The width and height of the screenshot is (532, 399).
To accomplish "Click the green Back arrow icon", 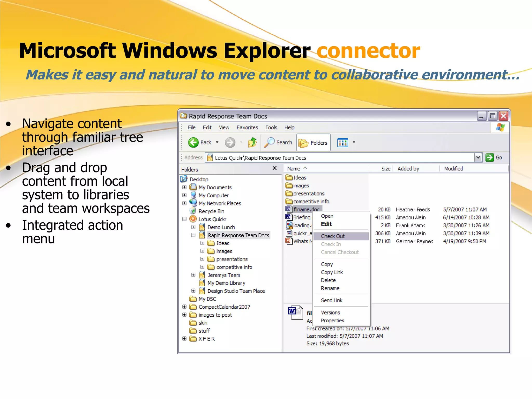I will 193,142.
